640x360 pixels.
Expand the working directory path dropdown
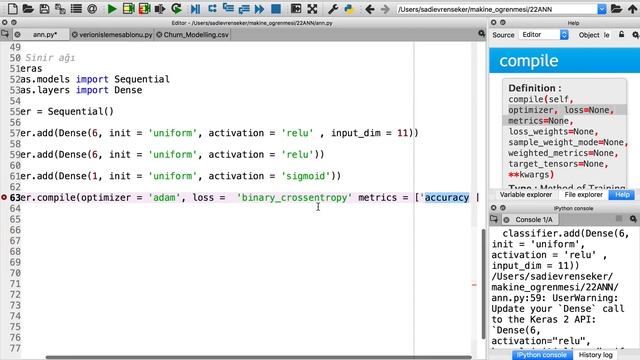pos(602,9)
